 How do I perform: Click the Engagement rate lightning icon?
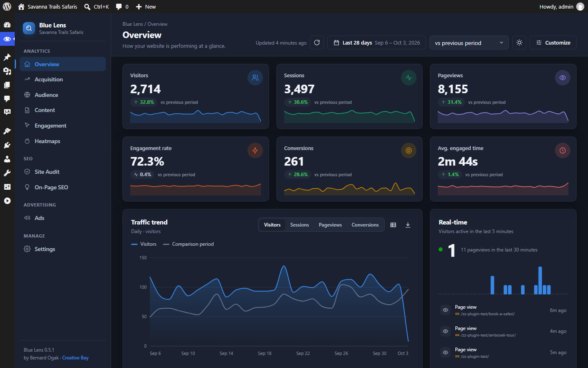tap(255, 150)
